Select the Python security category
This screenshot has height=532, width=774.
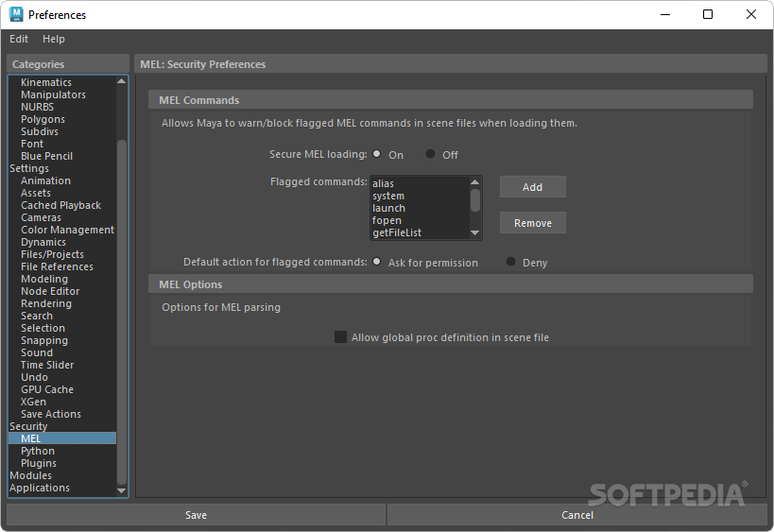62,451
